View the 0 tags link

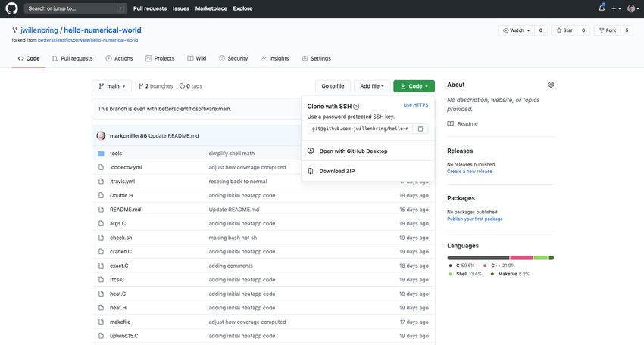click(x=191, y=86)
